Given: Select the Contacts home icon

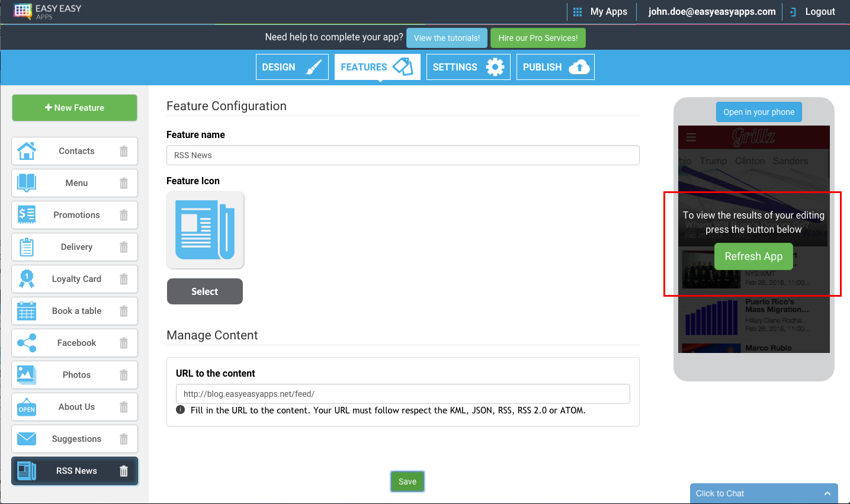Looking at the screenshot, I should click(26, 151).
